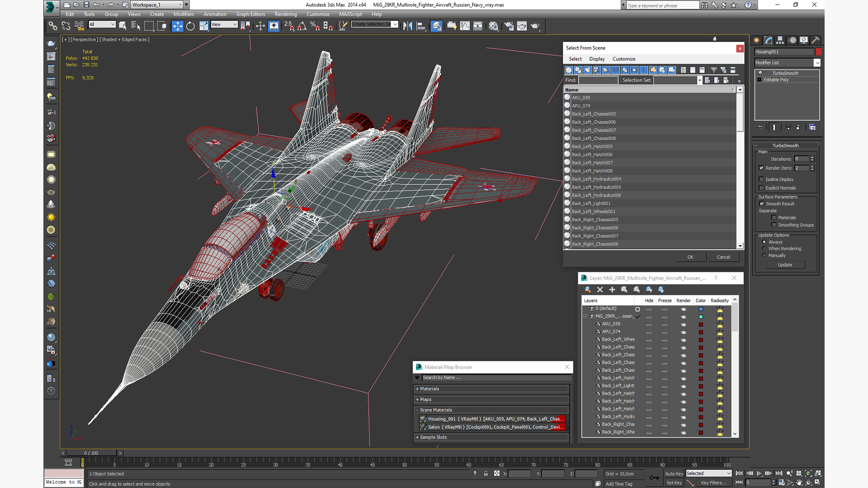The height and width of the screenshot is (488, 868).
Task: Click Create New Layer in Layer dialog
Action: [587, 290]
